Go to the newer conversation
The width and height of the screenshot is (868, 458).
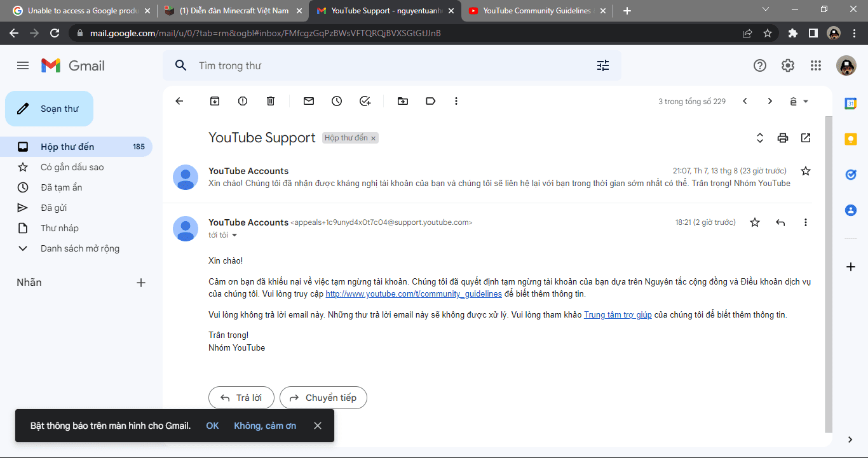tap(745, 101)
